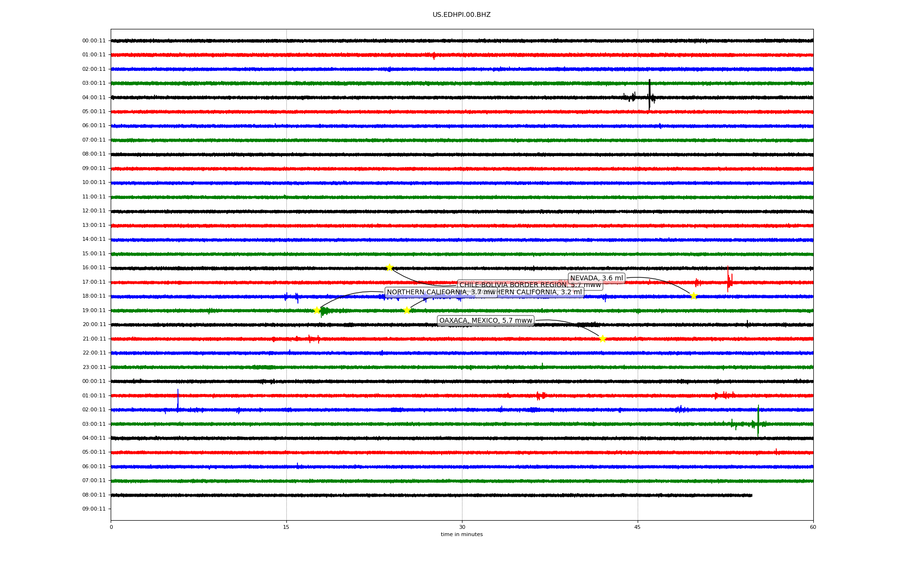Viewport: 924px width, 578px height.
Task: Click the 'time in minutes' axis label
Action: coord(462,535)
